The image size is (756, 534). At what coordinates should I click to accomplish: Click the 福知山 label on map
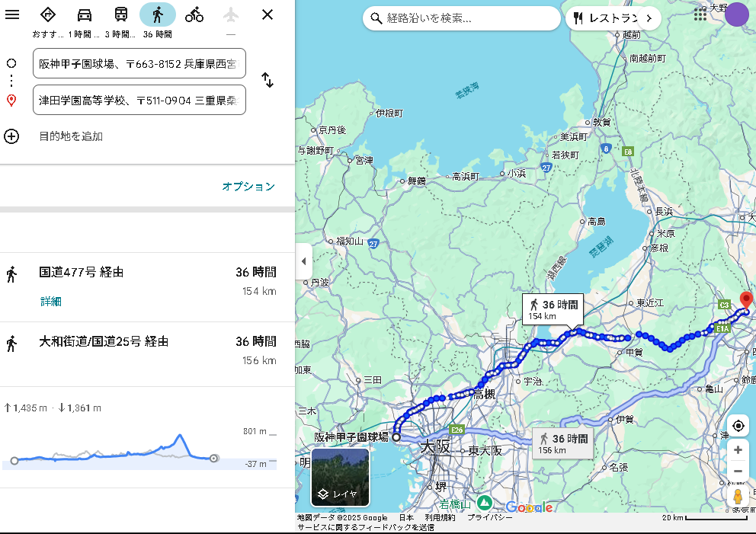pos(350,241)
